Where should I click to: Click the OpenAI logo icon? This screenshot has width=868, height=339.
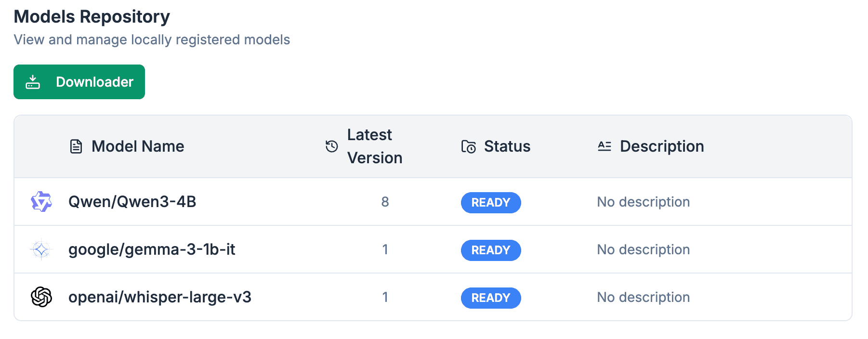point(41,297)
